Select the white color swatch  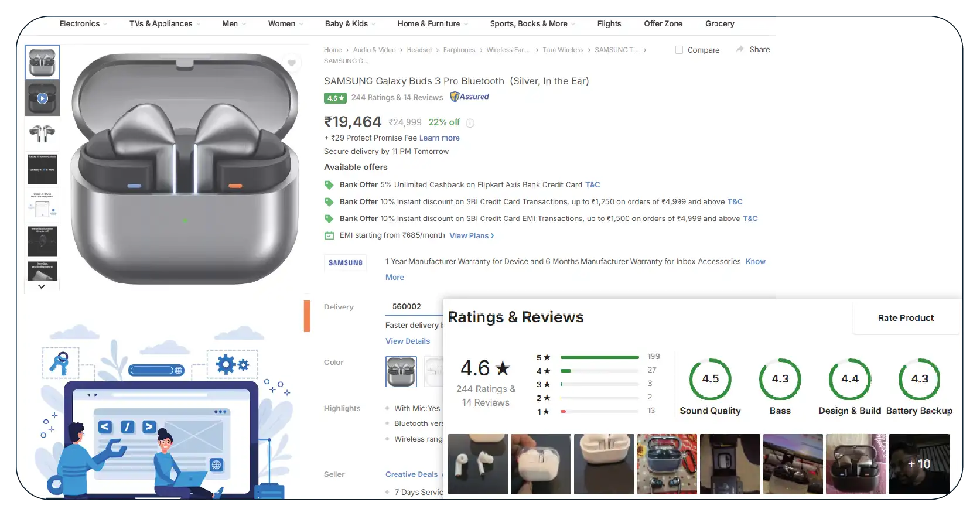(433, 371)
